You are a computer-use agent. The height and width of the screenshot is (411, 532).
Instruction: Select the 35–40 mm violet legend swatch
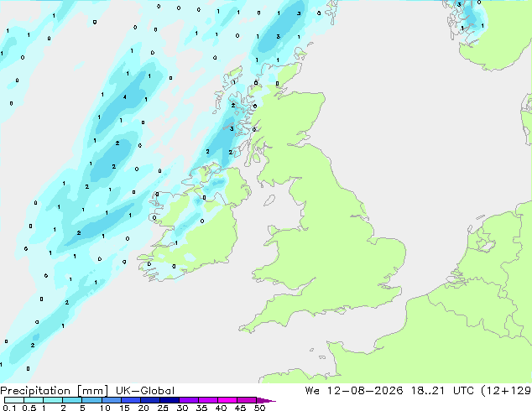click(x=208, y=400)
